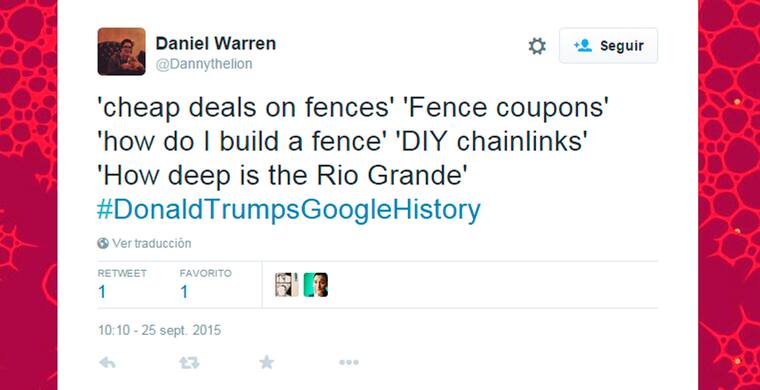Open Daniel Warren's profile picture
The width and height of the screenshot is (760, 390).
tap(121, 51)
